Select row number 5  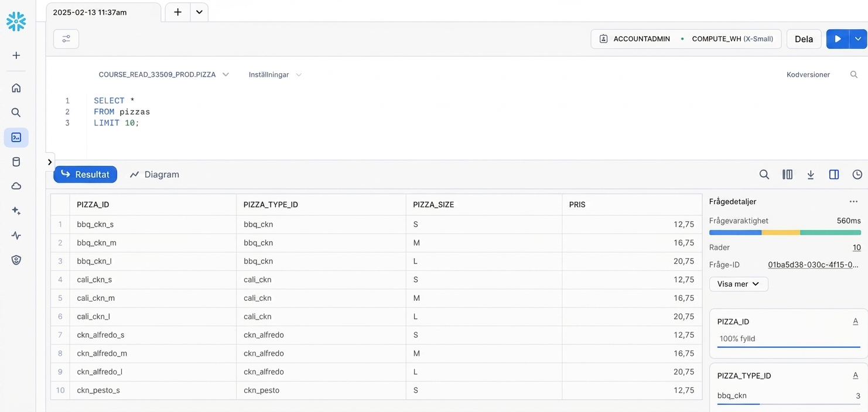pyautogui.click(x=60, y=298)
